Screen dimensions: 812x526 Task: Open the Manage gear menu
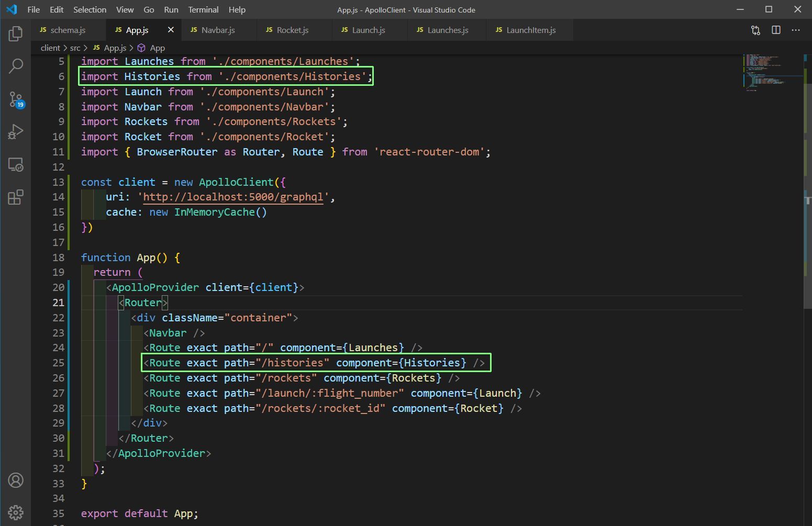pyautogui.click(x=16, y=512)
